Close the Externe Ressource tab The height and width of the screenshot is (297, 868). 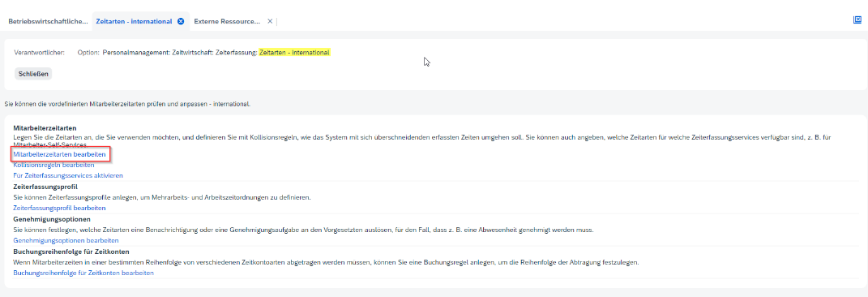270,21
